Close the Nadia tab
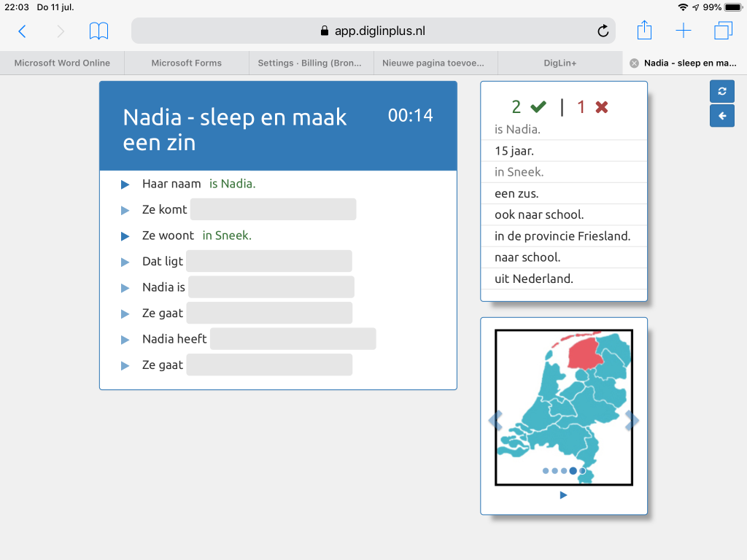747x560 pixels. click(x=634, y=63)
